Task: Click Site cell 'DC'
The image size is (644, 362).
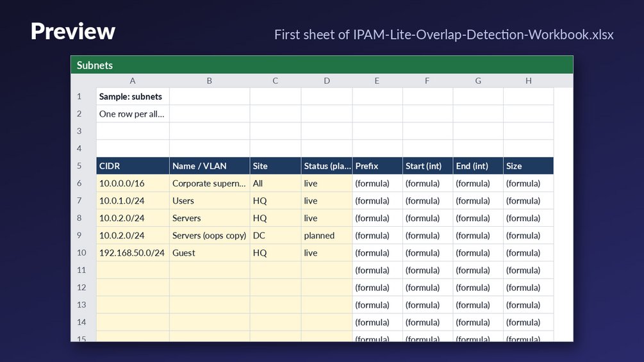Action: click(x=275, y=236)
